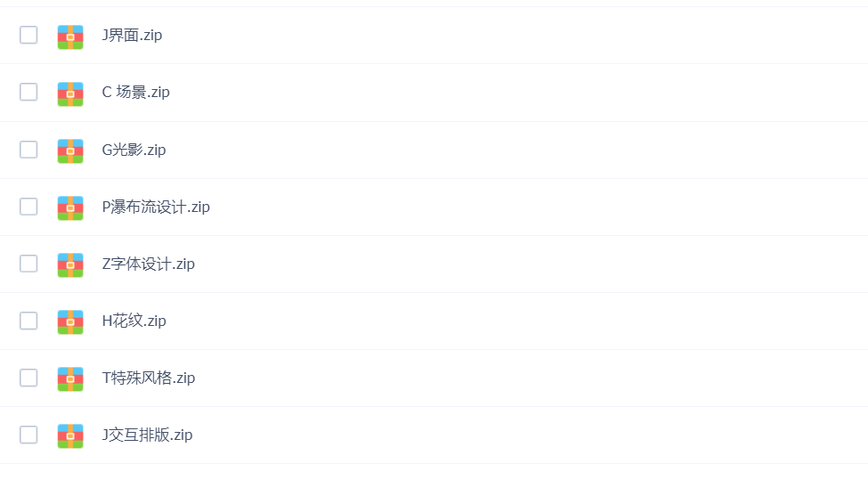
Task: Tick the checkbox for J界面.zip
Action: (28, 35)
